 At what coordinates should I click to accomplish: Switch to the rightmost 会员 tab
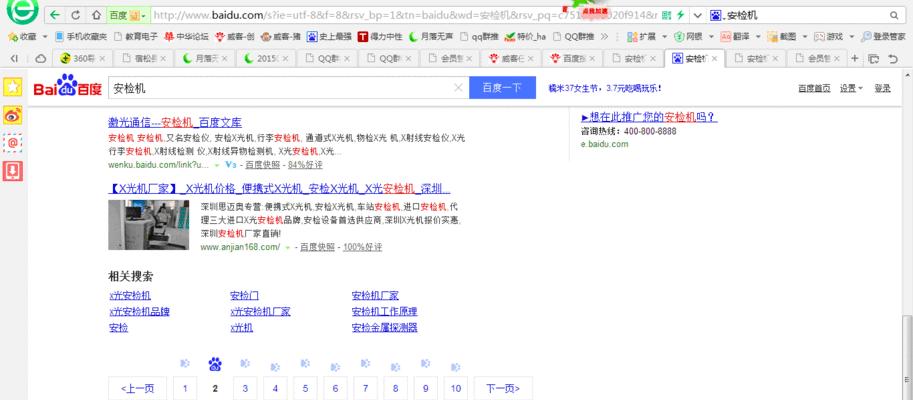pyautogui.click(x=816, y=58)
